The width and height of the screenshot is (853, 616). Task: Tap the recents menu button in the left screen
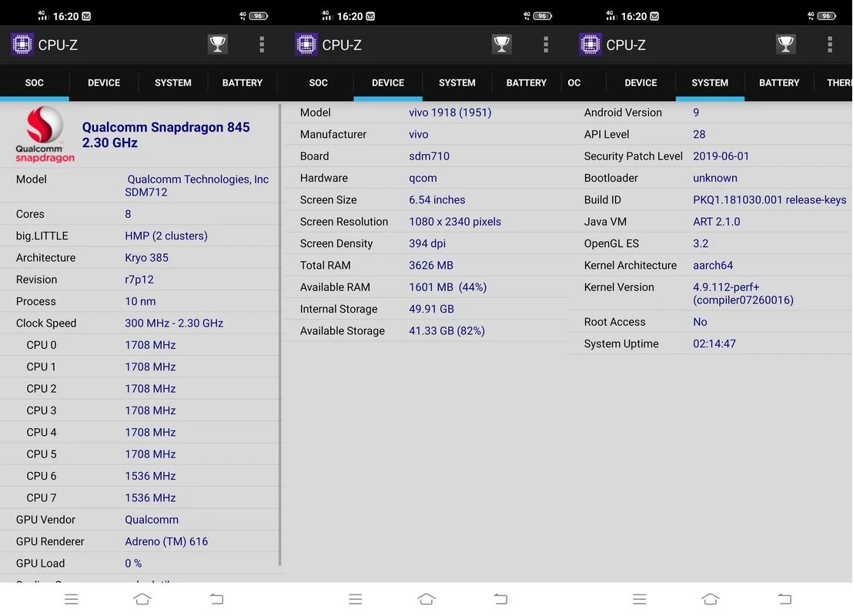pos(72,599)
